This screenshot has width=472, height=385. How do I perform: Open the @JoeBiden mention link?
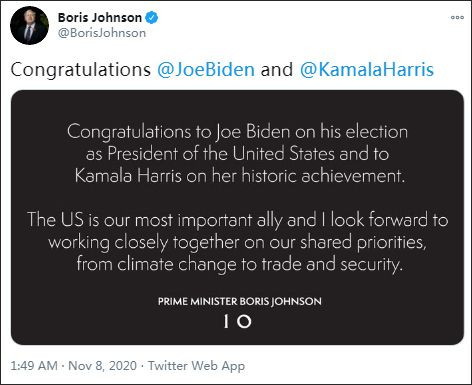pos(206,70)
